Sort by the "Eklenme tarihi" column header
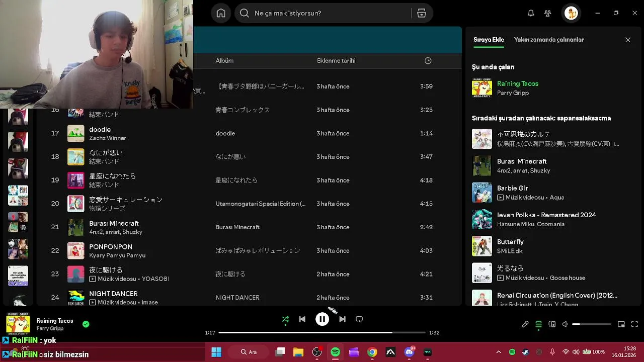Viewport: 644px width, 362px height. 336,61
